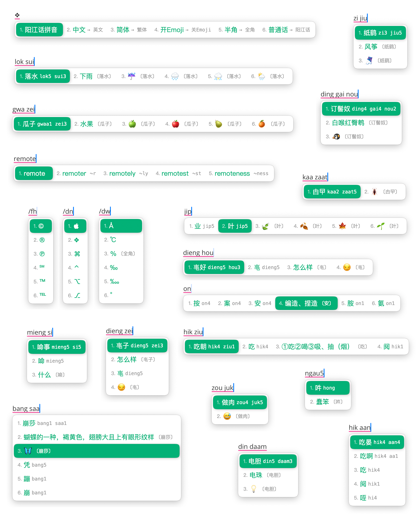Screen dimensions: 420x523
Task: Select the sweat smile emoji for 做肉
Action: click(227, 416)
